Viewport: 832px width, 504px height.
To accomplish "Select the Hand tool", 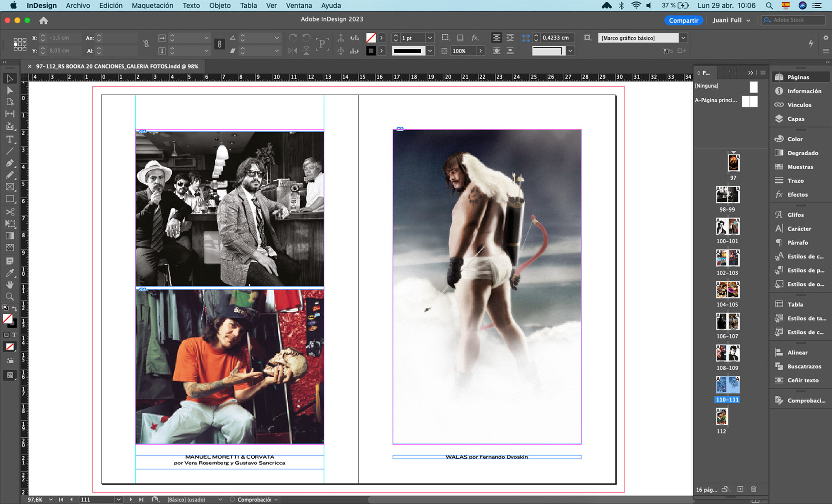I will coord(10,284).
